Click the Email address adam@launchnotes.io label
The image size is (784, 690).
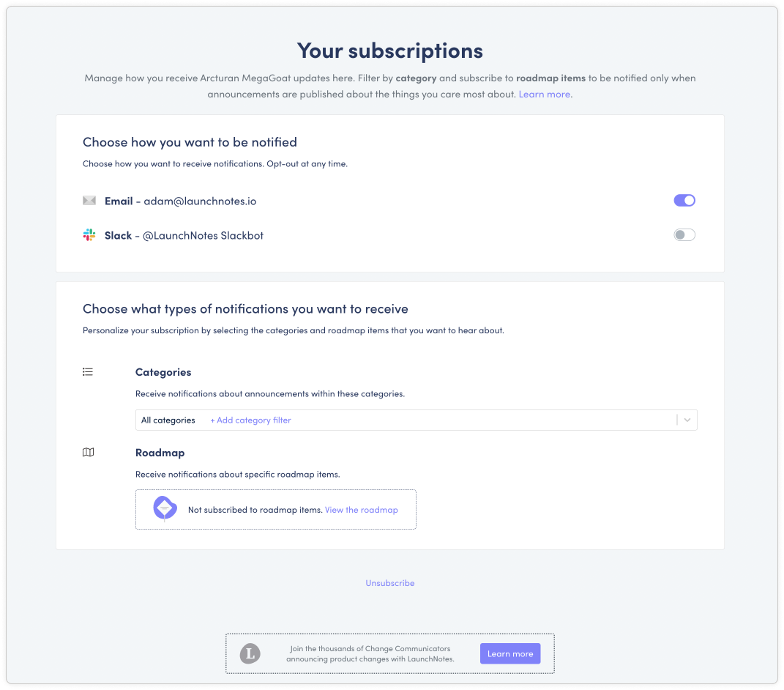click(x=200, y=201)
